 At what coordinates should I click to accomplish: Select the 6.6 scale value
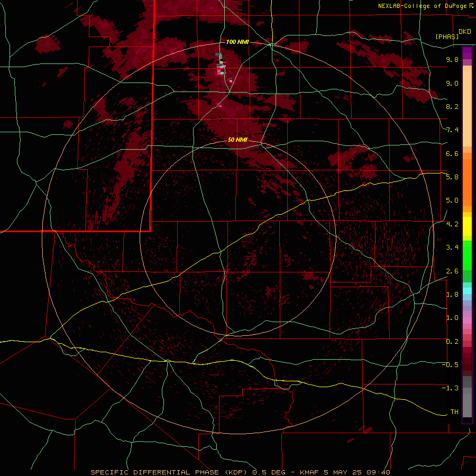tap(452, 153)
